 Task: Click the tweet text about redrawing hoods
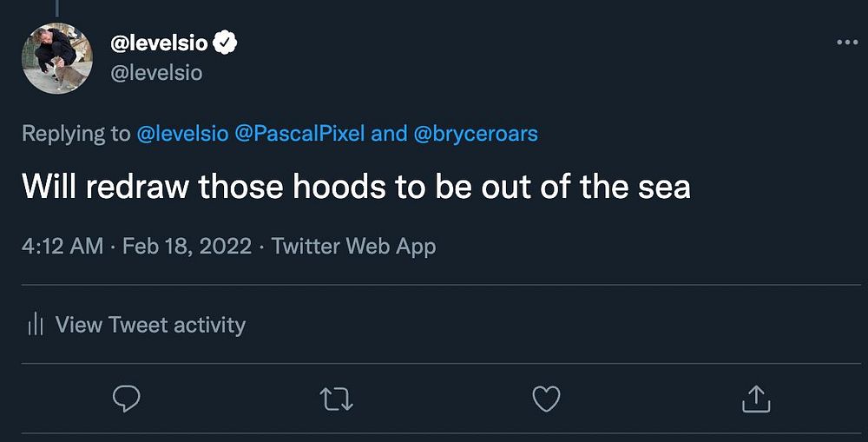pyautogui.click(x=356, y=188)
